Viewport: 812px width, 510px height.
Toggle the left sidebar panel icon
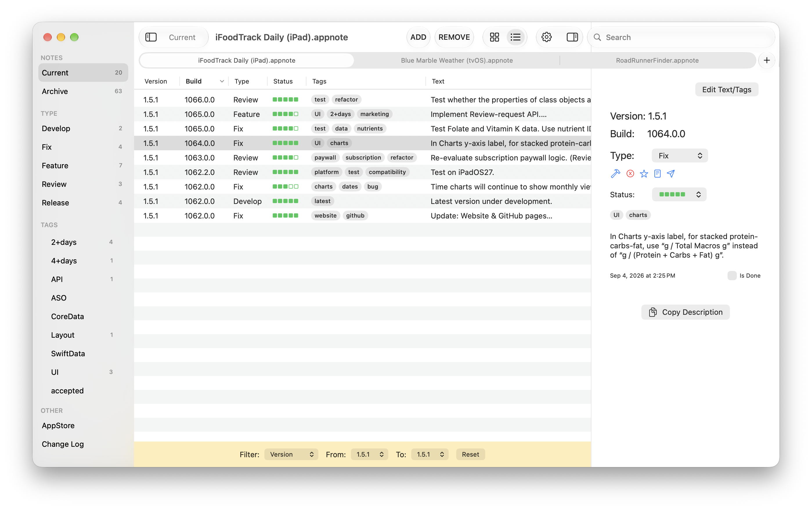[151, 37]
